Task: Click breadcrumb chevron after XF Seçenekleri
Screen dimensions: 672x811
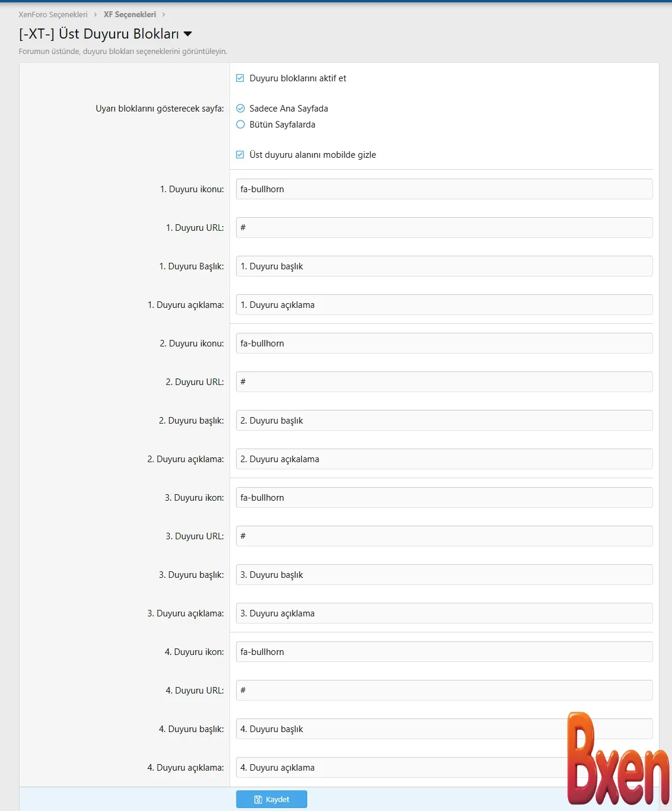Action: pos(164,14)
